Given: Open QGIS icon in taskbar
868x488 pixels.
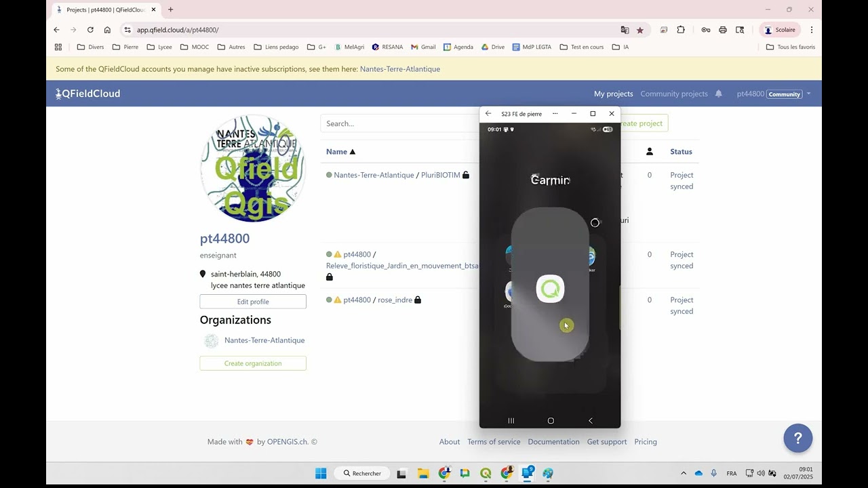Looking at the screenshot, I should (486, 473).
